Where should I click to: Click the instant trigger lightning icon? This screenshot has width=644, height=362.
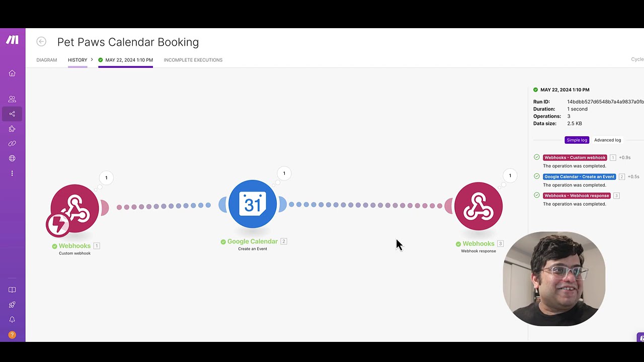(x=58, y=225)
